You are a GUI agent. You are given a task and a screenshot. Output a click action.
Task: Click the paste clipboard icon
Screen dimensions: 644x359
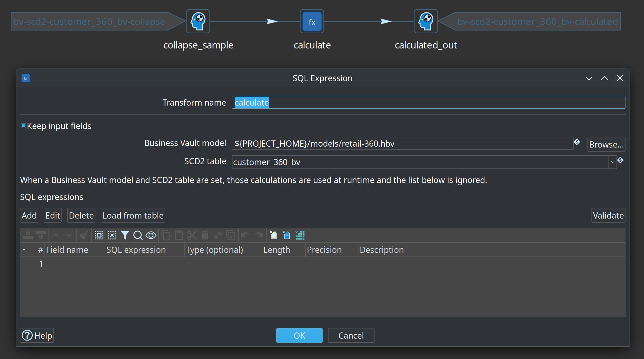[179, 235]
